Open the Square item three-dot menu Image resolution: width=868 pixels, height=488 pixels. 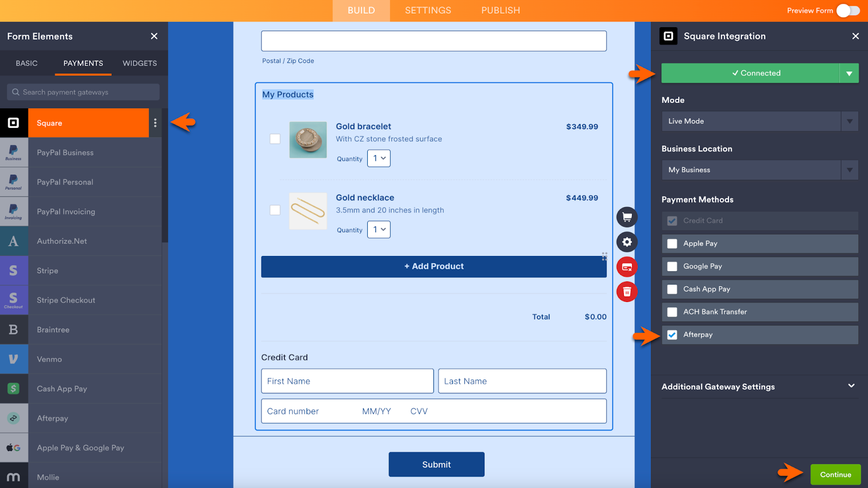click(155, 123)
